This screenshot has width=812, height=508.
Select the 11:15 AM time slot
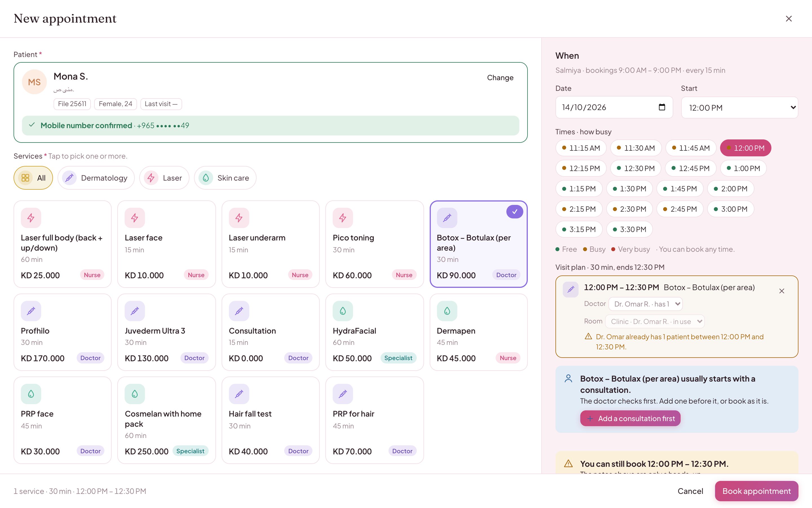click(581, 148)
